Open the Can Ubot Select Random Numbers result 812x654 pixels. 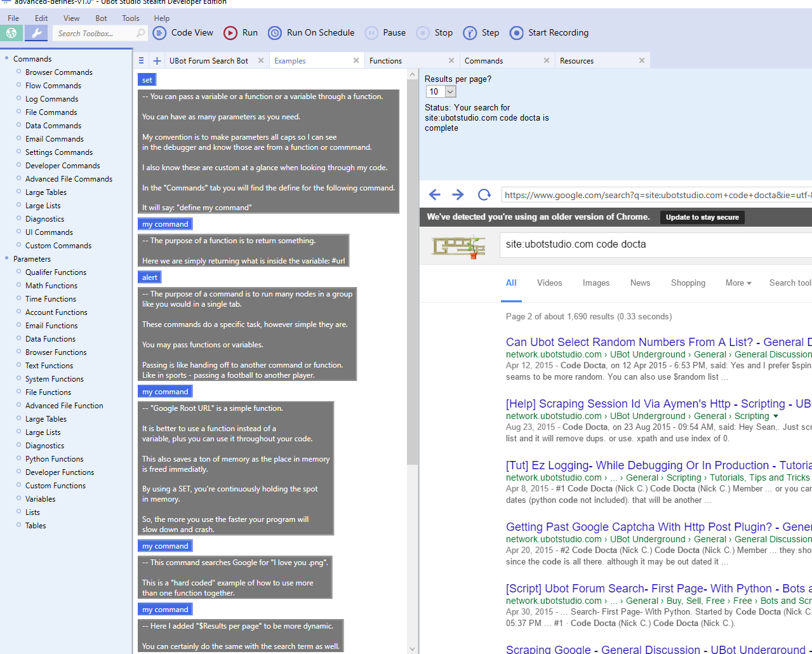coord(659,342)
